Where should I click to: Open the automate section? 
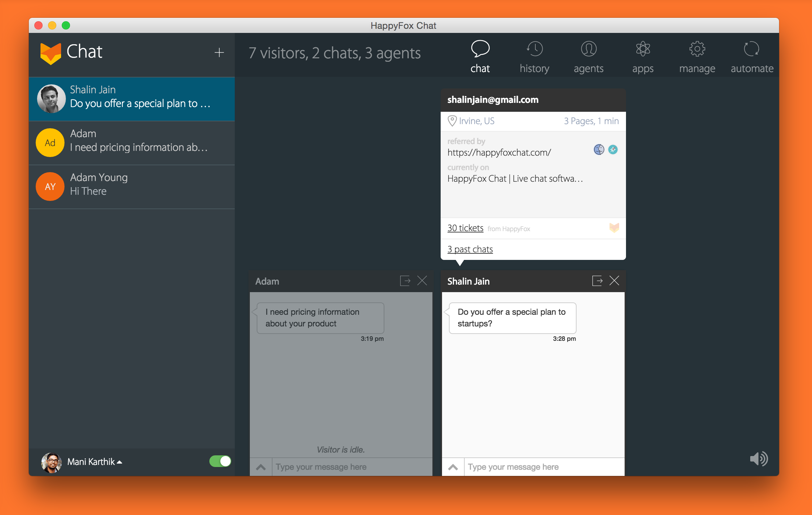[x=752, y=57]
